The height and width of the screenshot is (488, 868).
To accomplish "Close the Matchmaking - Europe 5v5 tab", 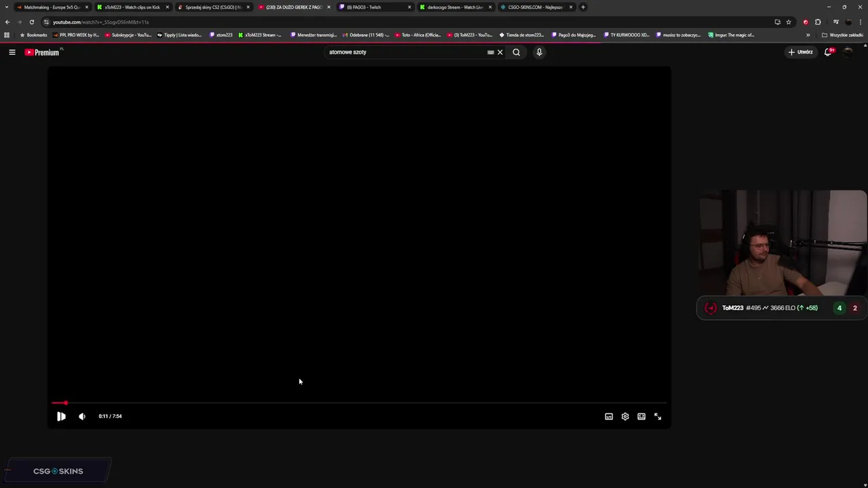I will point(87,7).
